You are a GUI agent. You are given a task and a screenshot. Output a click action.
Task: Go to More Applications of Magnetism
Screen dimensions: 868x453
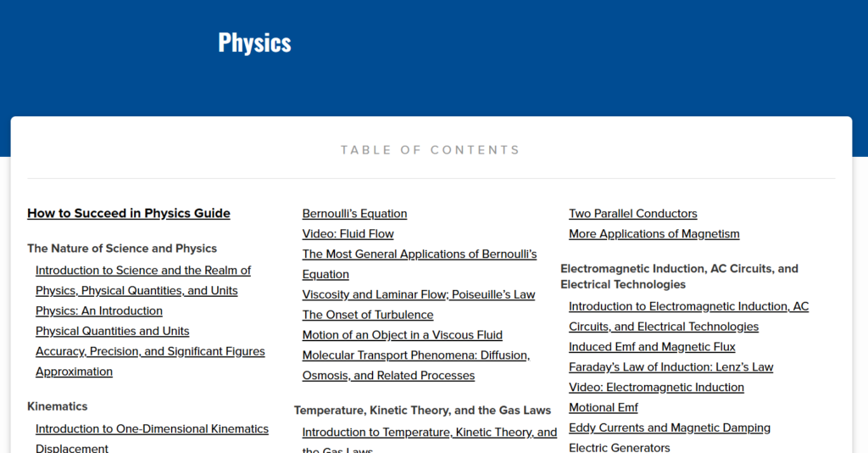[654, 234]
